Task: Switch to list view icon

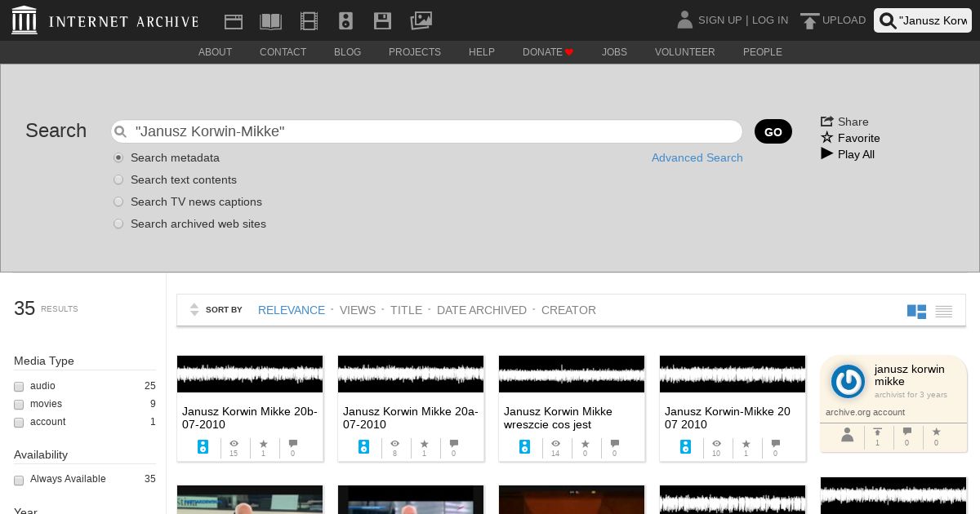Action: [944, 311]
